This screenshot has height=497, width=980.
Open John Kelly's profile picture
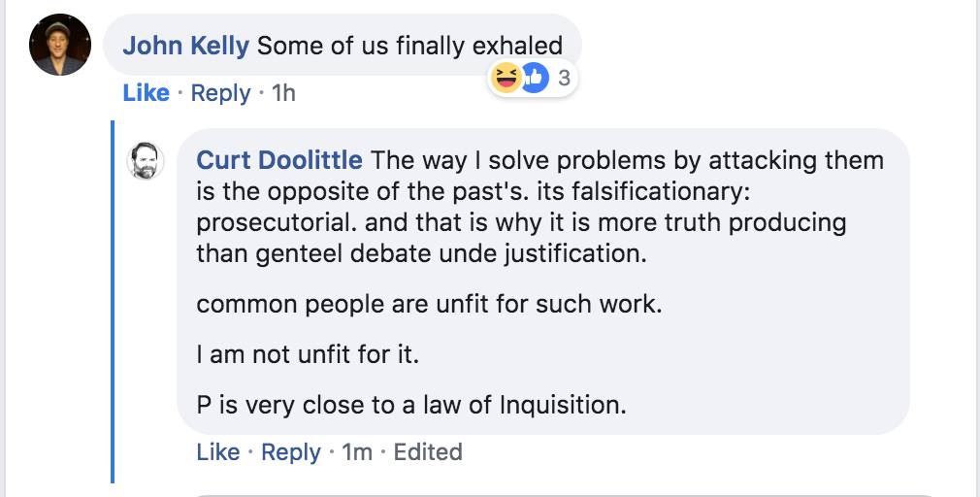60,45
